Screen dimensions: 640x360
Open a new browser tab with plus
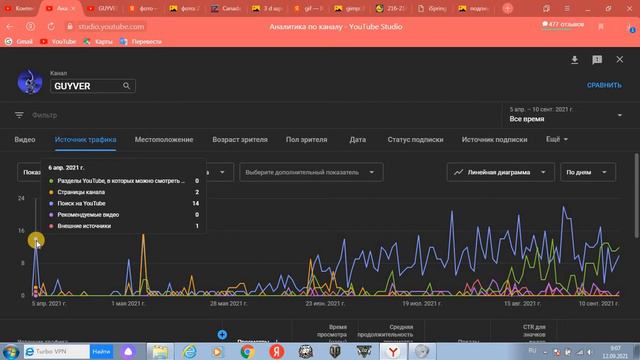tap(508, 8)
